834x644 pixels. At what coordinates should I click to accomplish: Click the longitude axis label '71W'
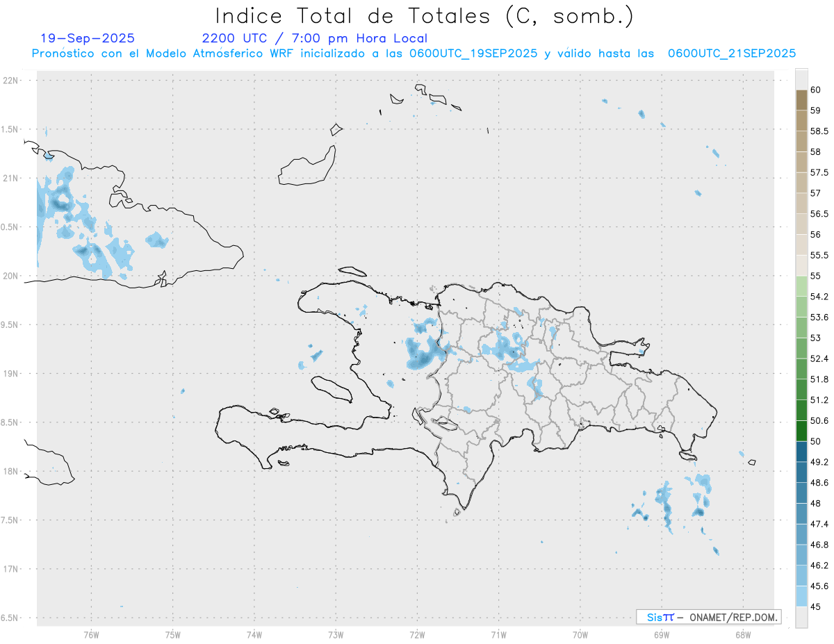coord(498,634)
